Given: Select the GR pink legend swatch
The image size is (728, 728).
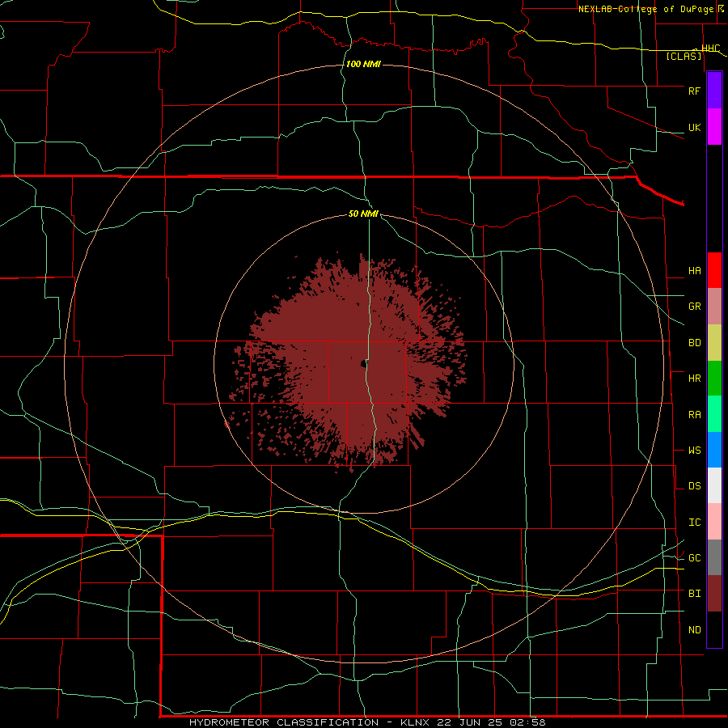Looking at the screenshot, I should click(714, 307).
